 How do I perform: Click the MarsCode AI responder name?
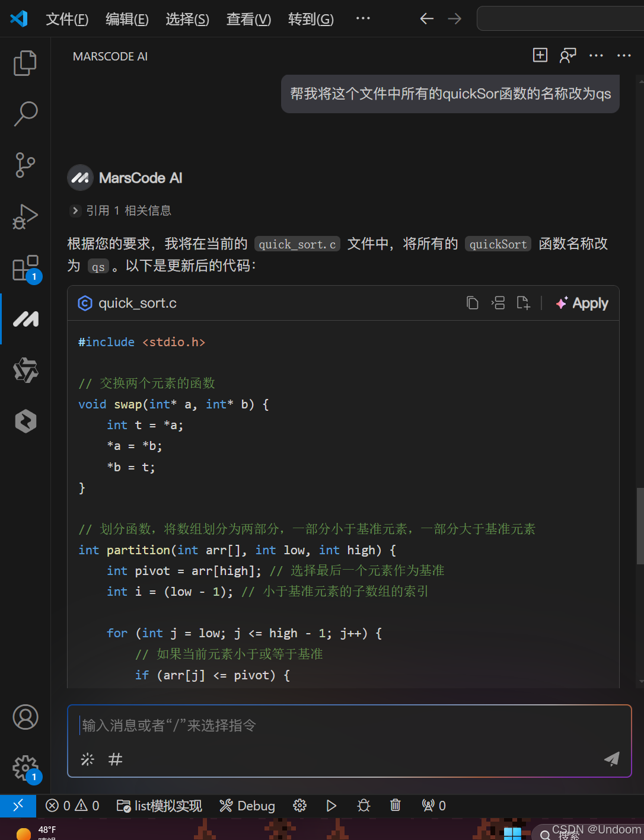click(x=141, y=178)
